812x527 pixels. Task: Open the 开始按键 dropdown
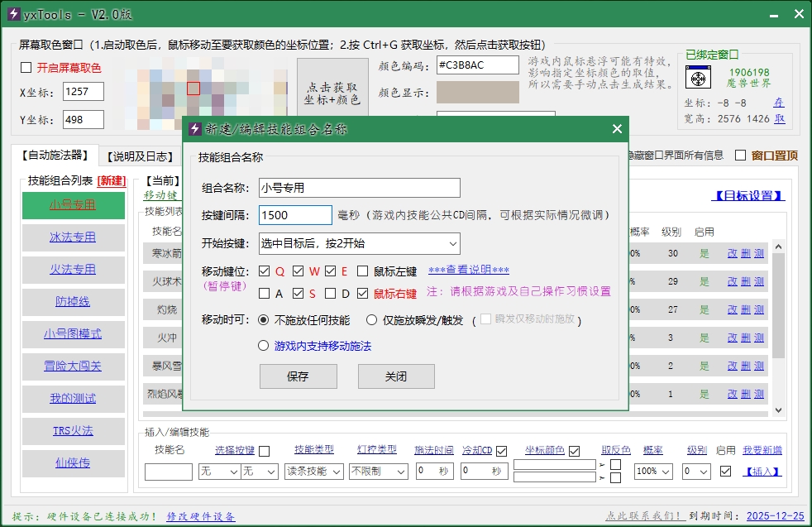(359, 243)
